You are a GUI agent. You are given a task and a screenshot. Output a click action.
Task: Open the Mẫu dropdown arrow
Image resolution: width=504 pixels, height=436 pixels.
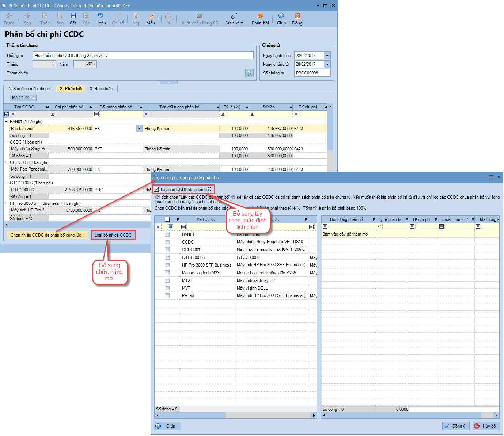pos(159,19)
